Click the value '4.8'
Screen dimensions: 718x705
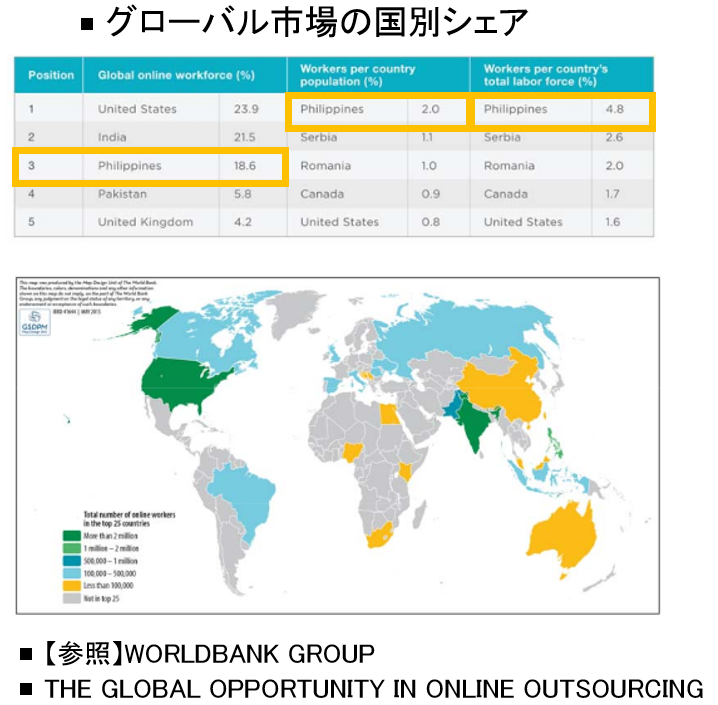(x=615, y=109)
